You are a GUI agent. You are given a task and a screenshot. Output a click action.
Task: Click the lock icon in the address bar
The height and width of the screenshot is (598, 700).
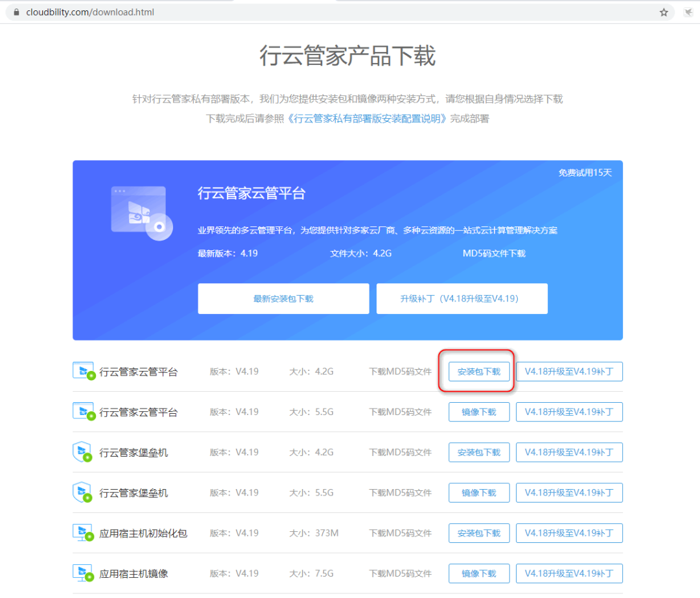tap(16, 12)
